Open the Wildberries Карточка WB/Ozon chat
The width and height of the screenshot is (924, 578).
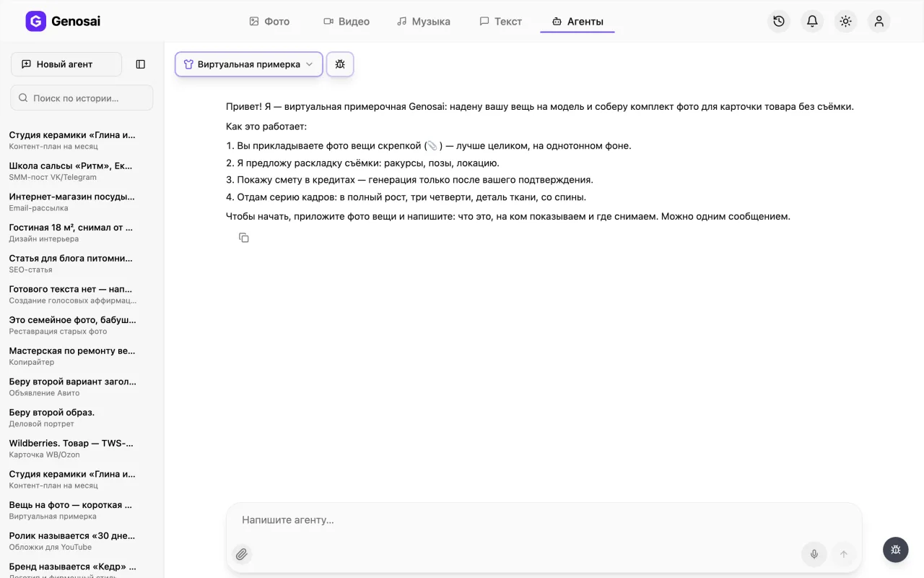tap(72, 449)
